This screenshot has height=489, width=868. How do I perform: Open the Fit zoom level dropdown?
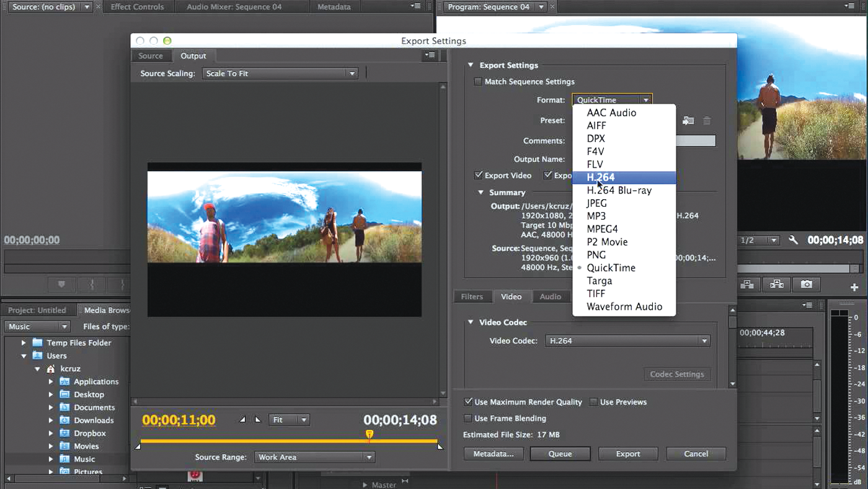tap(289, 420)
